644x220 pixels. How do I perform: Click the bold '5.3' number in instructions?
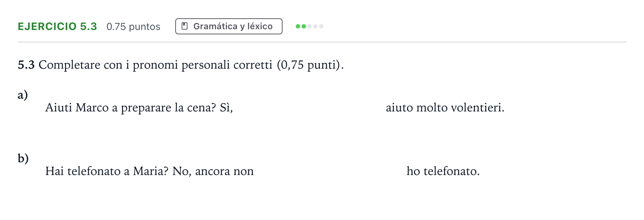pyautogui.click(x=26, y=65)
